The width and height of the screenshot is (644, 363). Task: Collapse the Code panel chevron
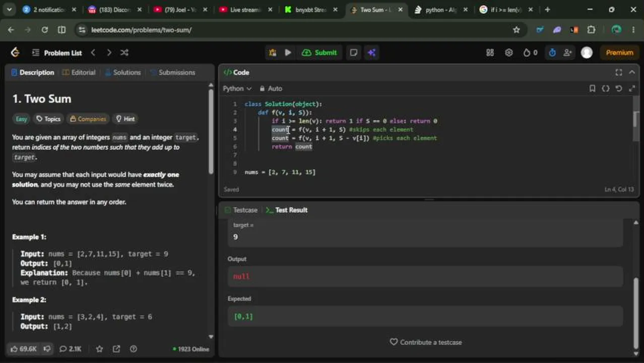point(632,73)
